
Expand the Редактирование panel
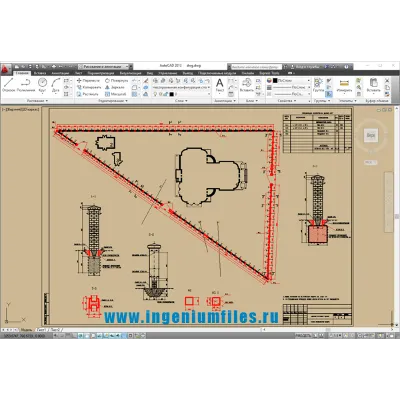tap(113, 101)
